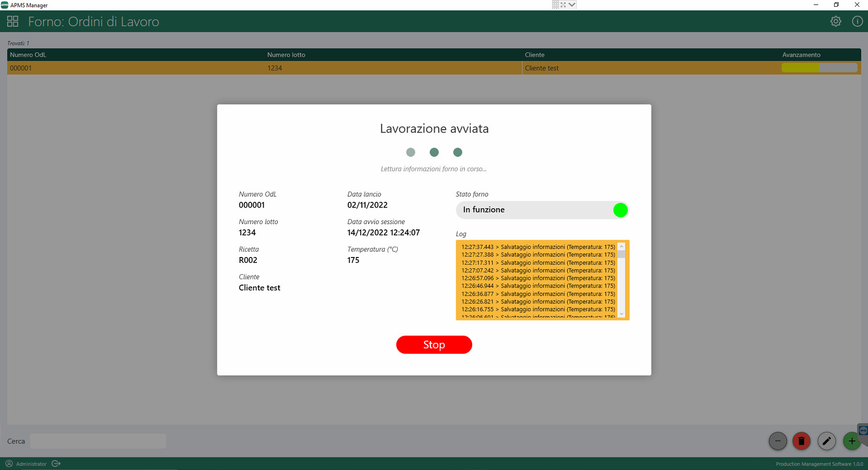Open the main menu grid icon
868x470 pixels.
click(x=13, y=21)
